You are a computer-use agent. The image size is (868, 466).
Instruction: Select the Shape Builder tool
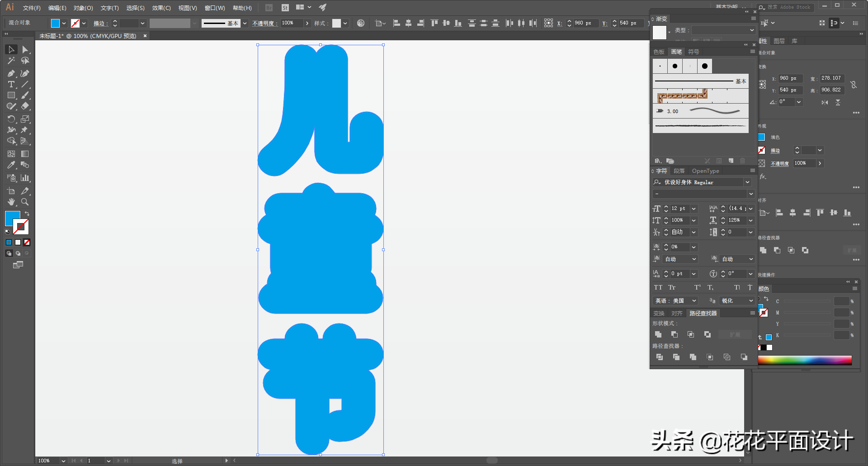pos(11,141)
